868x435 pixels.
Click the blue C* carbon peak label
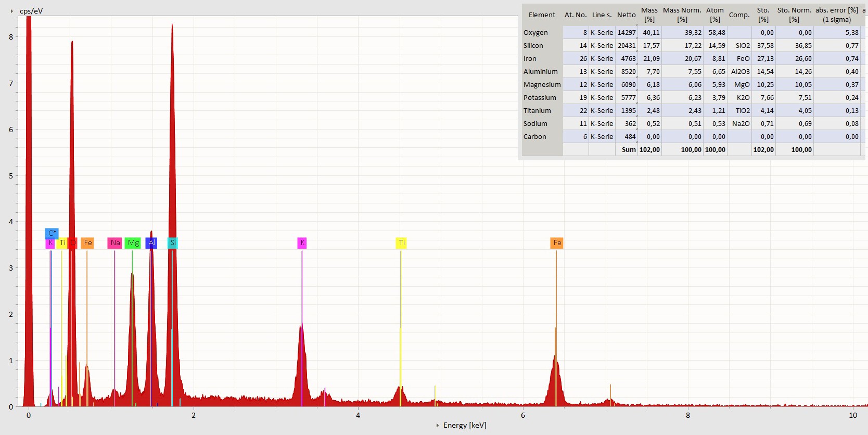point(52,233)
